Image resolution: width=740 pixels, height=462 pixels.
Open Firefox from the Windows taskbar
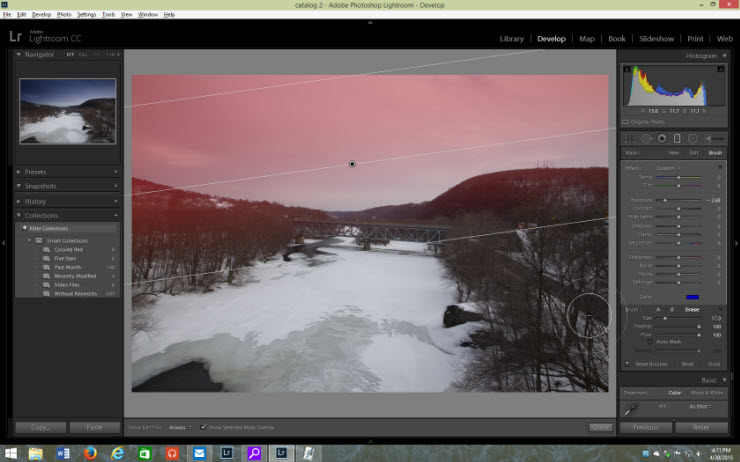pos(89,453)
